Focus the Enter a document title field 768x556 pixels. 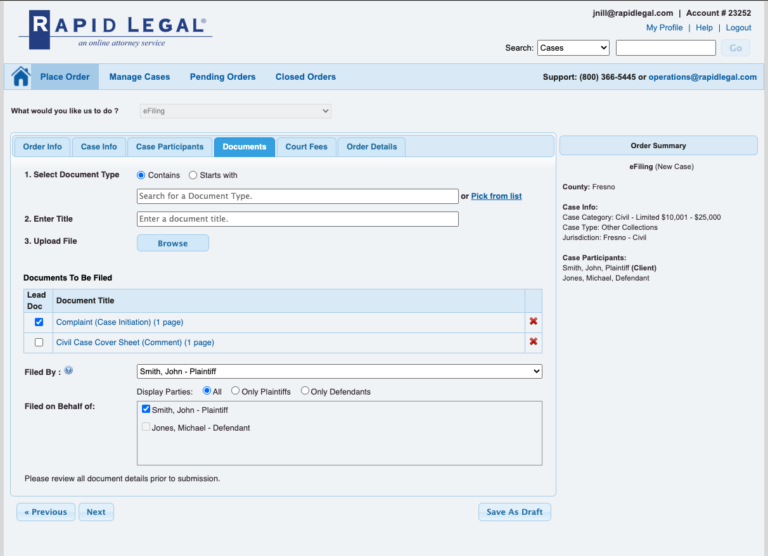[x=298, y=219]
